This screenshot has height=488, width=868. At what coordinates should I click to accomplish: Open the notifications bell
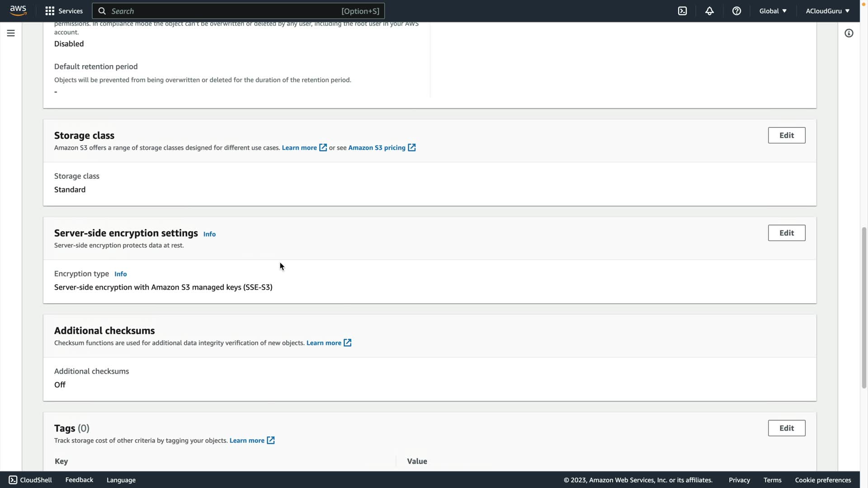709,11
